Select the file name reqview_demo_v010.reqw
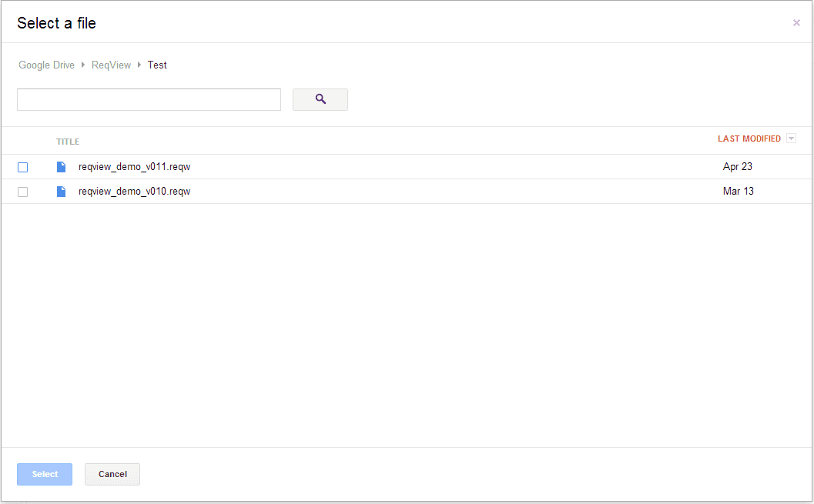814x504 pixels. pos(135,192)
